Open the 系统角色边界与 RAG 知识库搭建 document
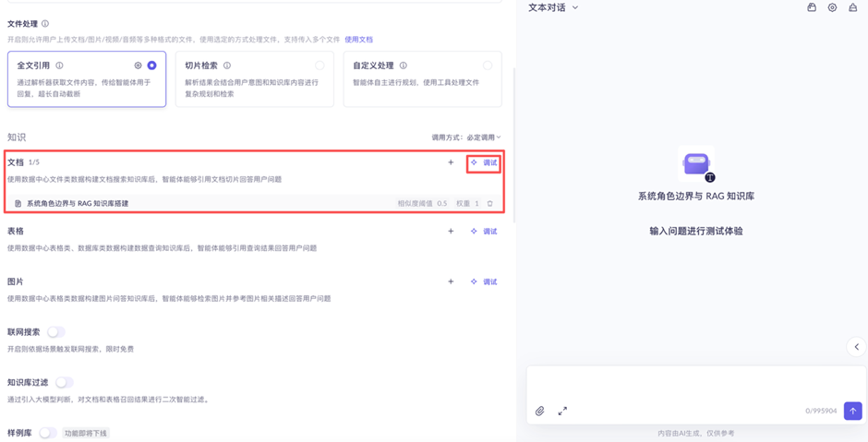Screen dimensions: 868x442 pyautogui.click(x=78, y=204)
